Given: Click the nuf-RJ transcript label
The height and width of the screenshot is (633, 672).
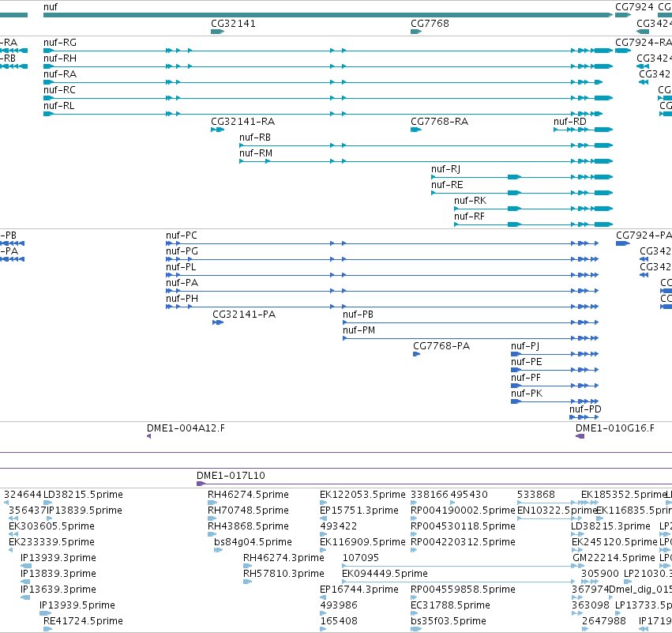Looking at the screenshot, I should coord(446,169).
